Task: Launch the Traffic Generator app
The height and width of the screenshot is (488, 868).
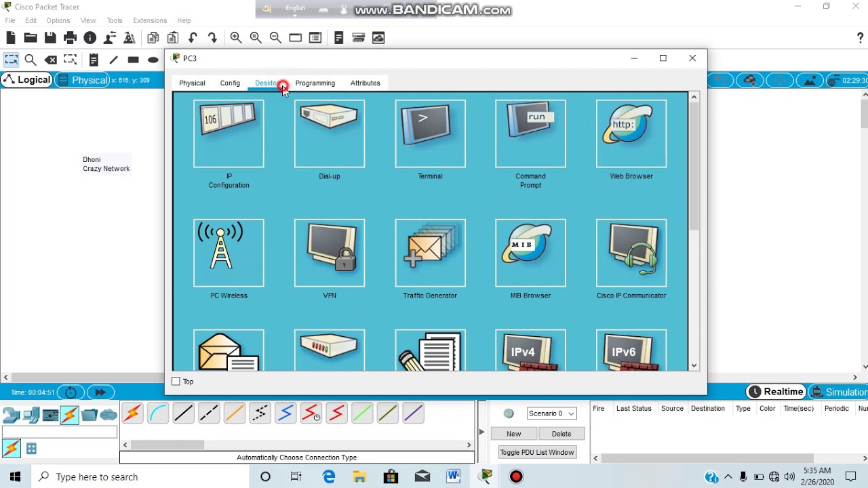Action: 430,253
